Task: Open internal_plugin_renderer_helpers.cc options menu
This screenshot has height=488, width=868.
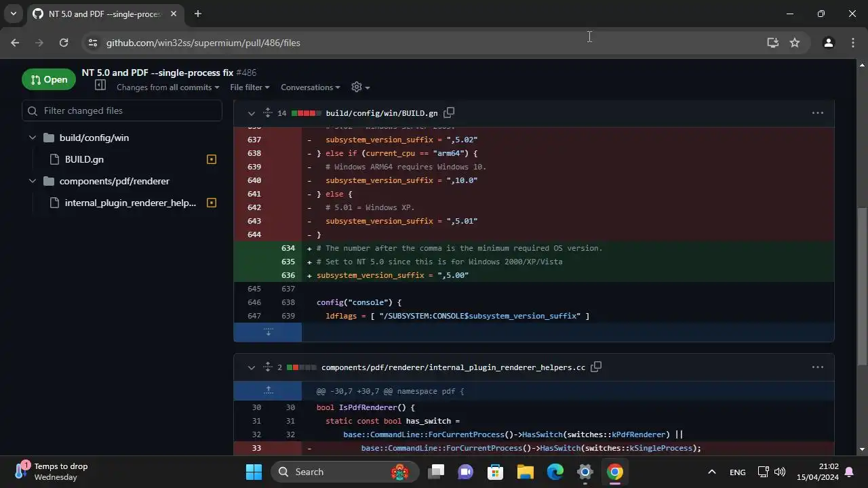Action: [x=818, y=367]
